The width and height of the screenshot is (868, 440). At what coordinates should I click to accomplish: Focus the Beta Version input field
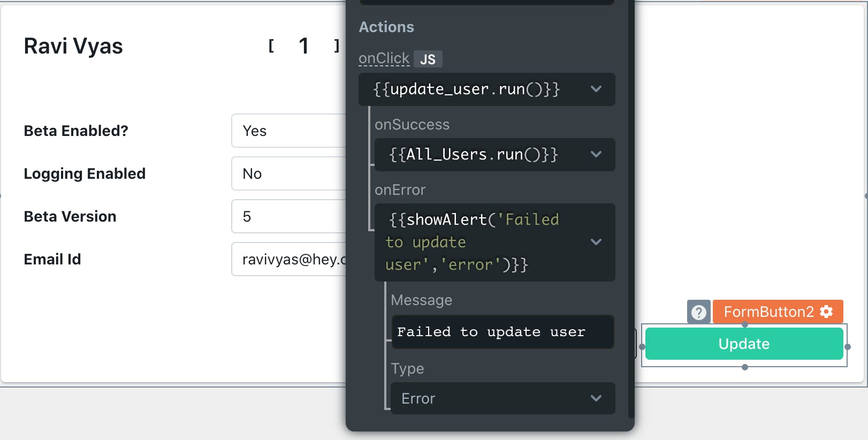pos(289,216)
